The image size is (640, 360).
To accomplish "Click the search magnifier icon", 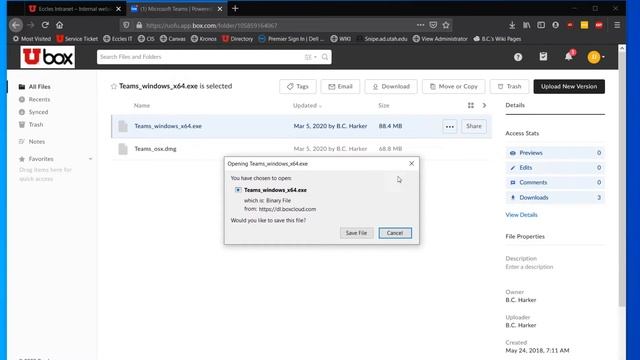I will [x=325, y=57].
